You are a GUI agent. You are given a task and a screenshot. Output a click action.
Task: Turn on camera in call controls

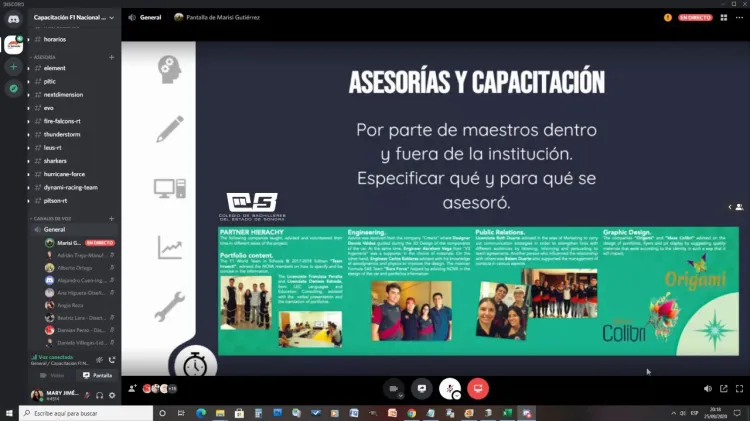click(393, 388)
